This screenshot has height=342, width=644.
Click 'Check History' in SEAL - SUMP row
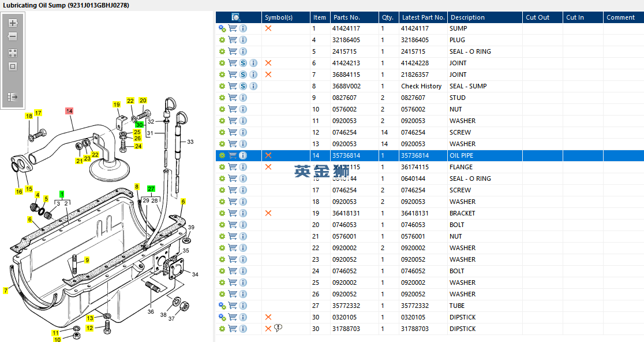421,86
